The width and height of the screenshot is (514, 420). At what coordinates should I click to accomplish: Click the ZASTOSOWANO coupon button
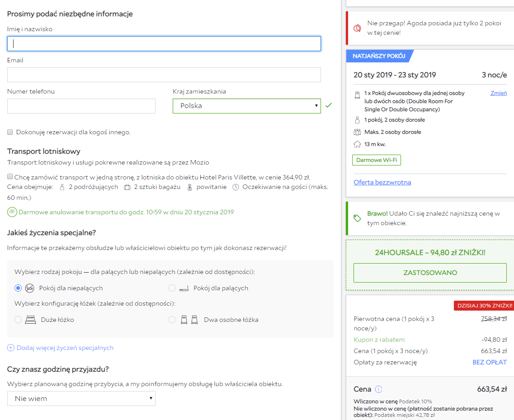point(430,273)
